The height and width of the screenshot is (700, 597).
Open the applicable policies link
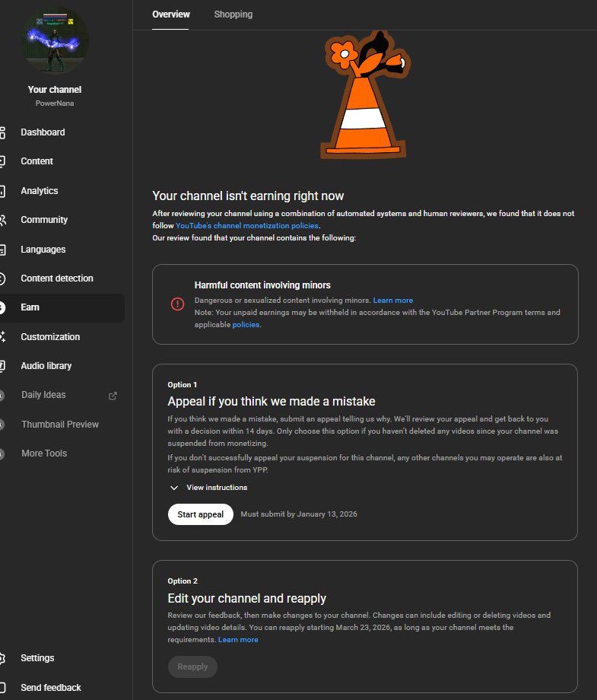(246, 325)
